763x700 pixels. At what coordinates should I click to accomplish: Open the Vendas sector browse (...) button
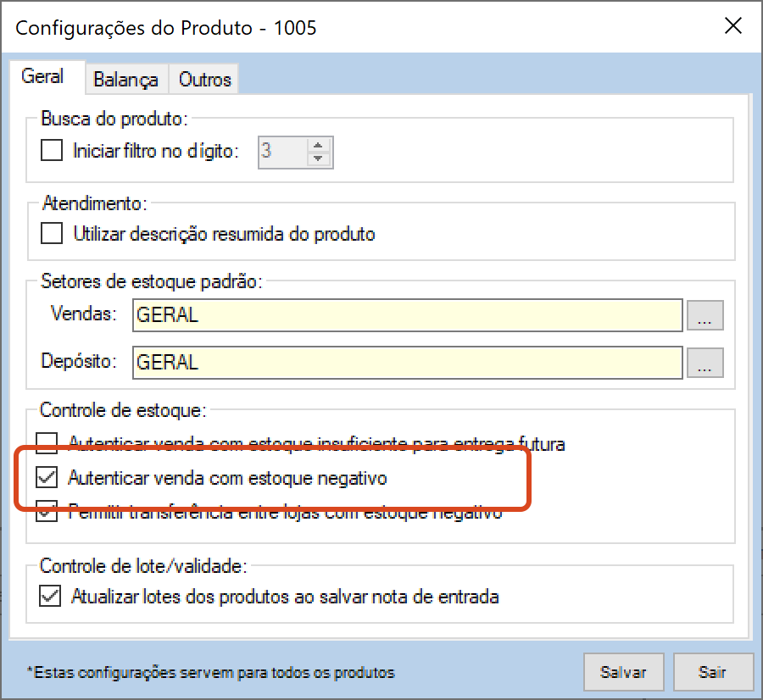[x=705, y=315]
